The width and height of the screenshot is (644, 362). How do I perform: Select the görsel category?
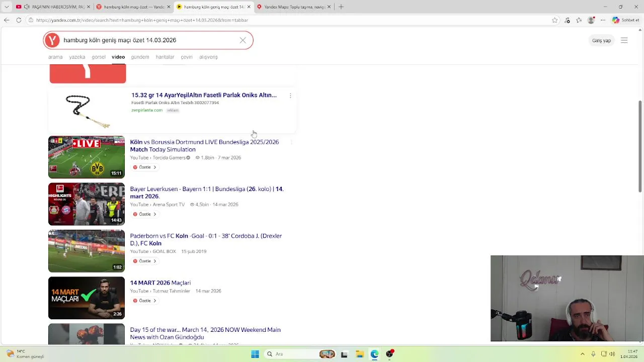coord(99,57)
